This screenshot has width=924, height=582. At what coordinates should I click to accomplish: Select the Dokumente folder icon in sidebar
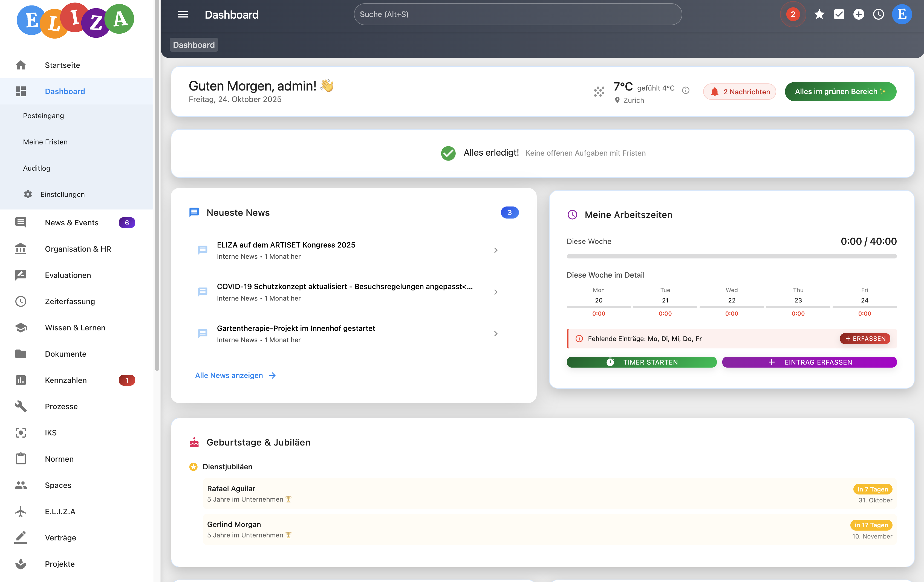tap(20, 354)
